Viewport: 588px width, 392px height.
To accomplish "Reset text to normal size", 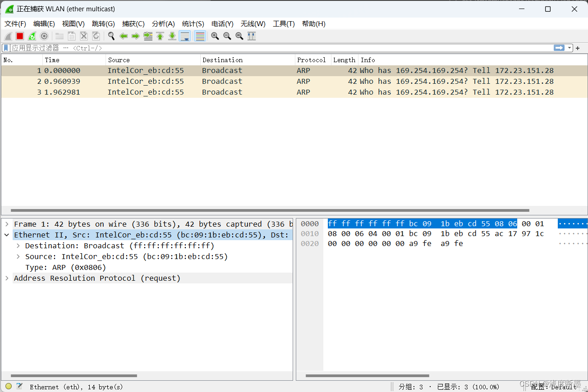I will coord(239,36).
